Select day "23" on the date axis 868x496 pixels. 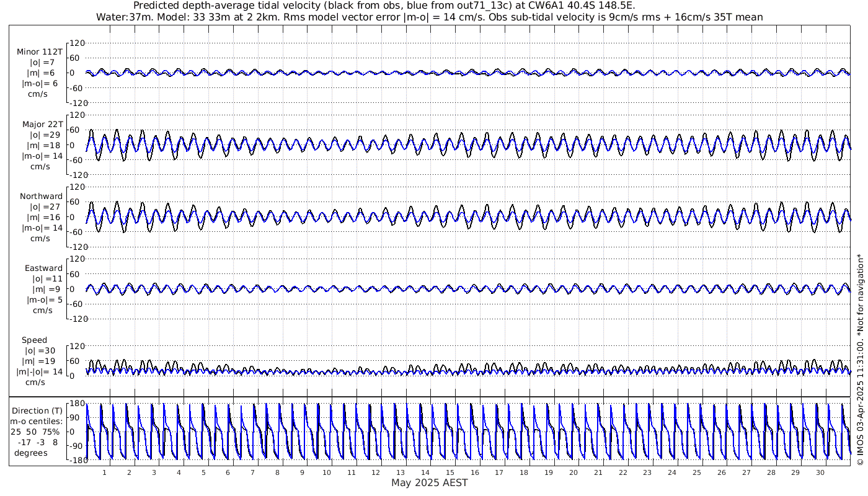tap(647, 472)
